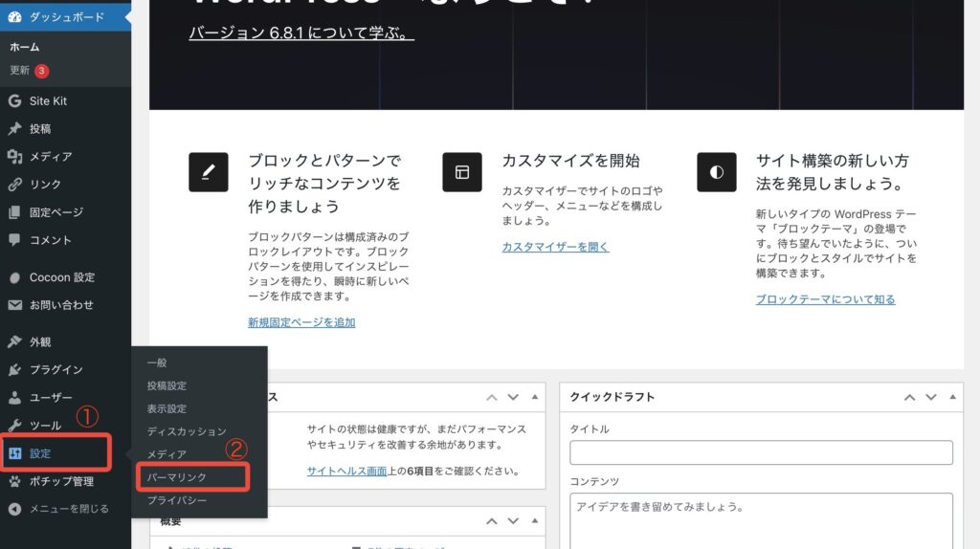
Task: Move the 概要 widget down
Action: pyautogui.click(x=513, y=521)
